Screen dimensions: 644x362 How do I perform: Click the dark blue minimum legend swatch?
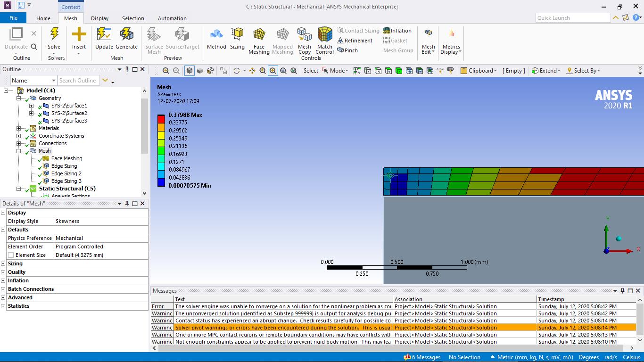(x=161, y=182)
